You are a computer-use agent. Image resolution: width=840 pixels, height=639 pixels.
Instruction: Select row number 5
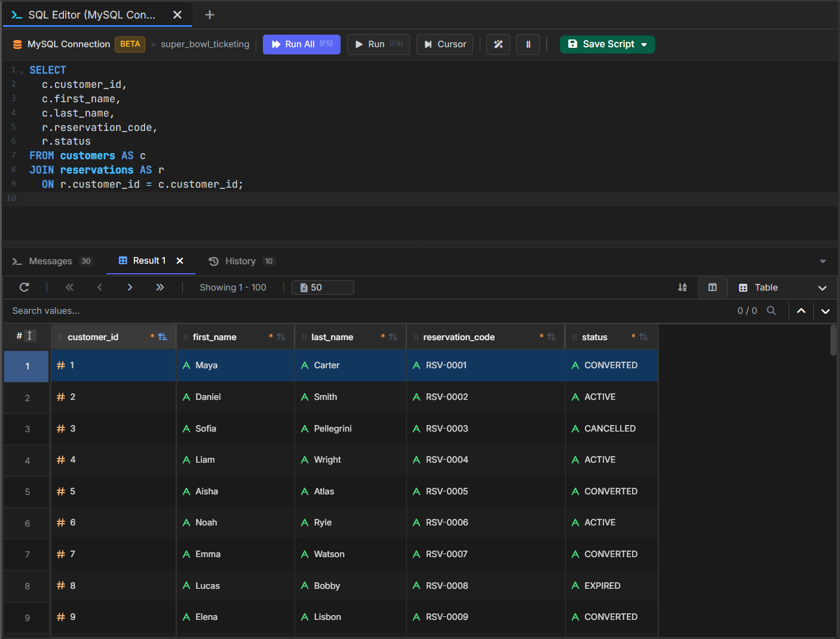[27, 491]
